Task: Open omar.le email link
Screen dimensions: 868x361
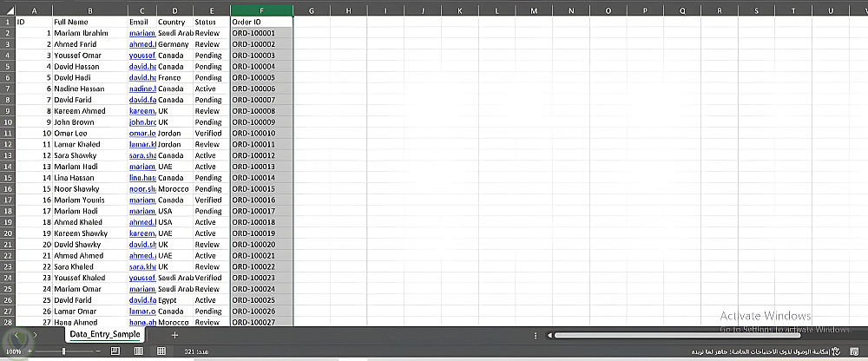Action: click(x=142, y=133)
